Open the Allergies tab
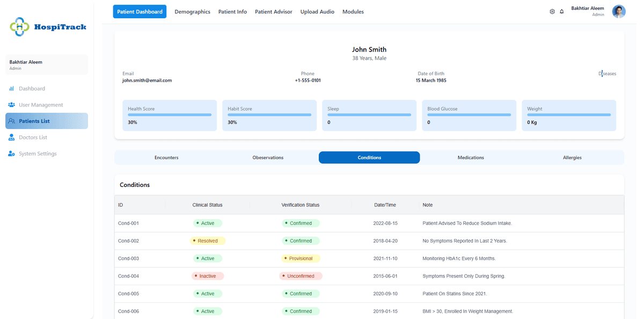This screenshot has width=644, height=319. (x=572, y=158)
